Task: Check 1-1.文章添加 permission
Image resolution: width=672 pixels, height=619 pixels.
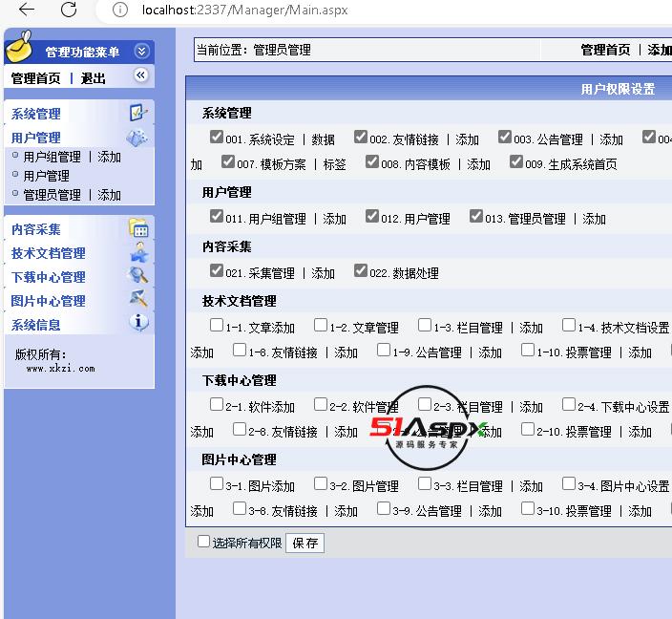Action: pyautogui.click(x=217, y=325)
